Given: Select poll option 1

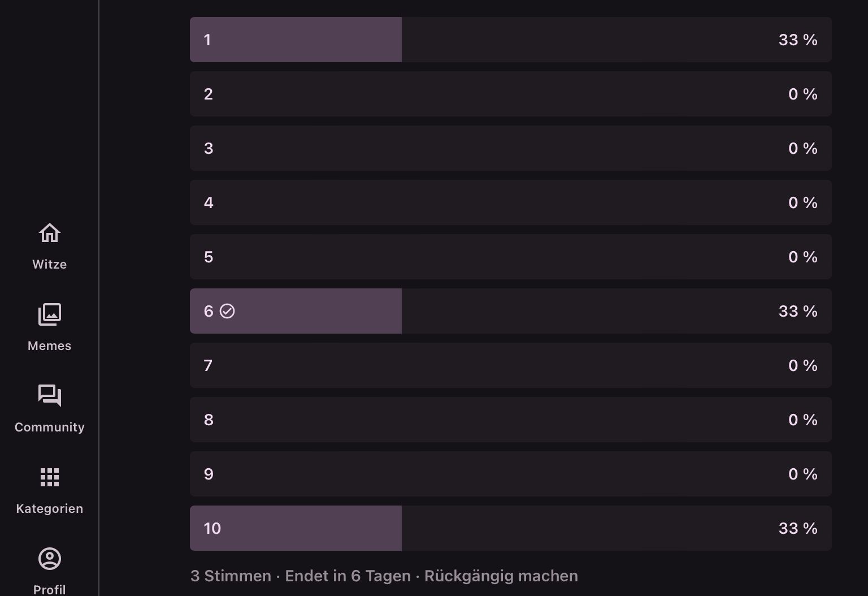Looking at the screenshot, I should point(510,40).
